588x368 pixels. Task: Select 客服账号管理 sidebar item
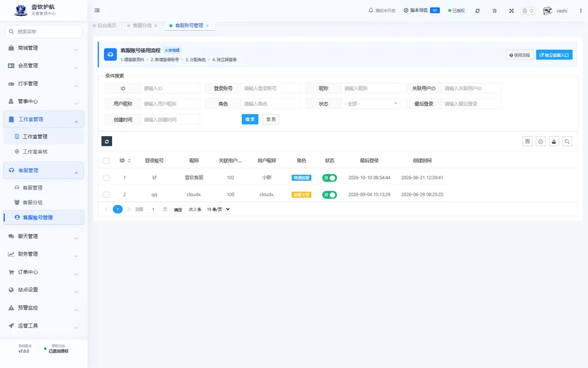coord(43,217)
